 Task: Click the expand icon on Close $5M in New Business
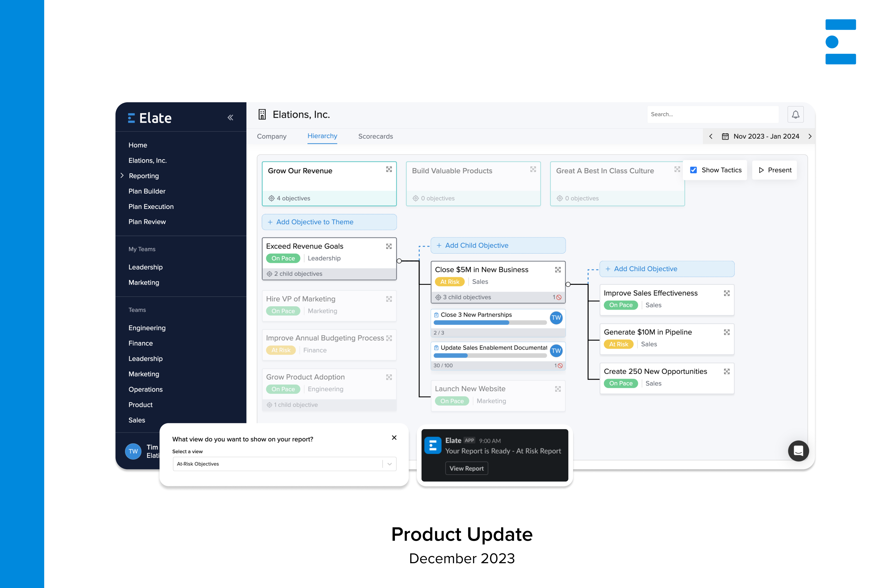[x=558, y=270]
